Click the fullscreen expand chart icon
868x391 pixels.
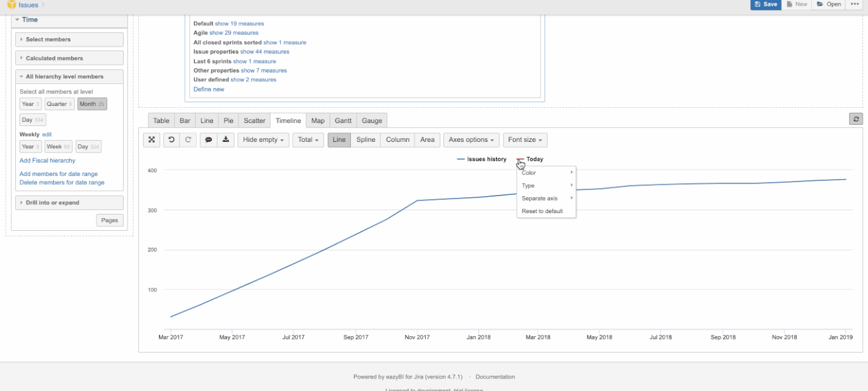coord(151,139)
